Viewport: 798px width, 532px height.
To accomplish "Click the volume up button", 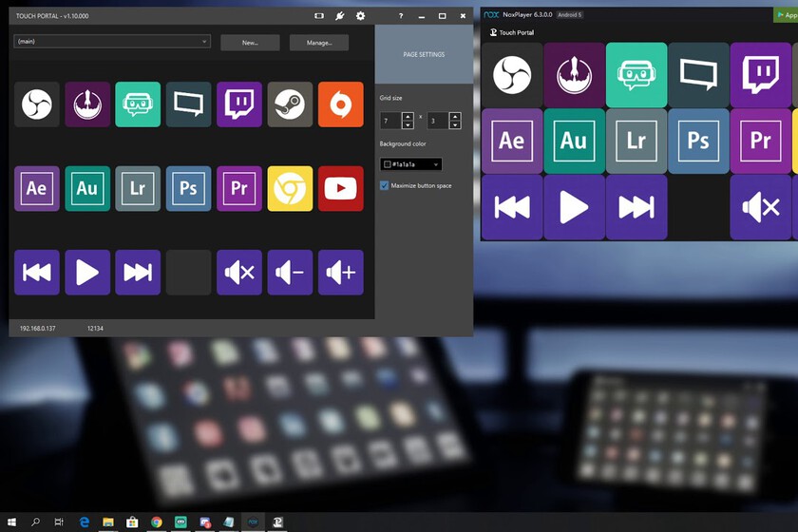I will click(x=340, y=273).
